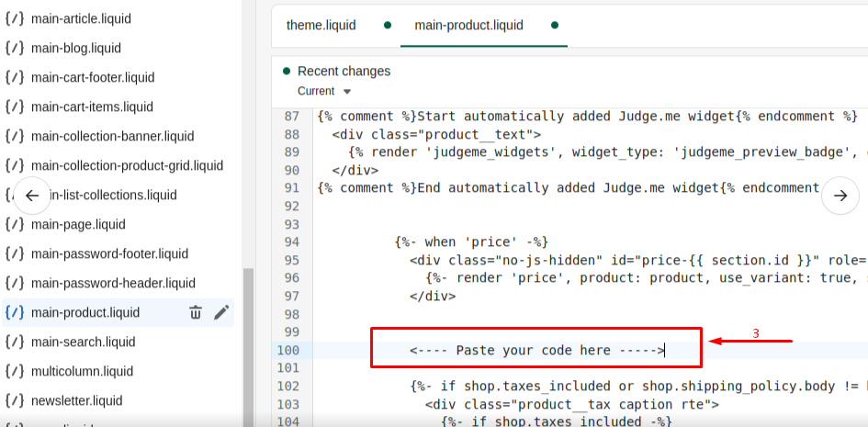This screenshot has width=868, height=427.
Task: Click the liquid file icon beside main-collection-product-grid.liquid
Action: [x=15, y=165]
